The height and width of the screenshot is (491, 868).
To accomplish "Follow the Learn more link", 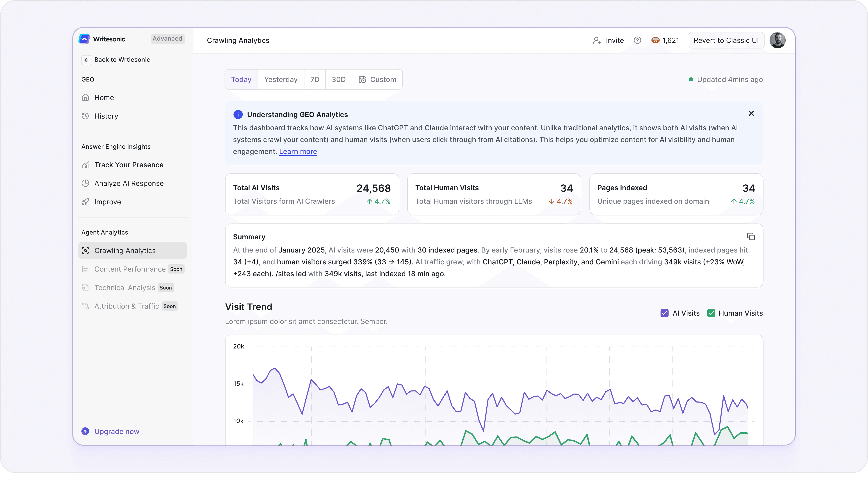I will 298,151.
